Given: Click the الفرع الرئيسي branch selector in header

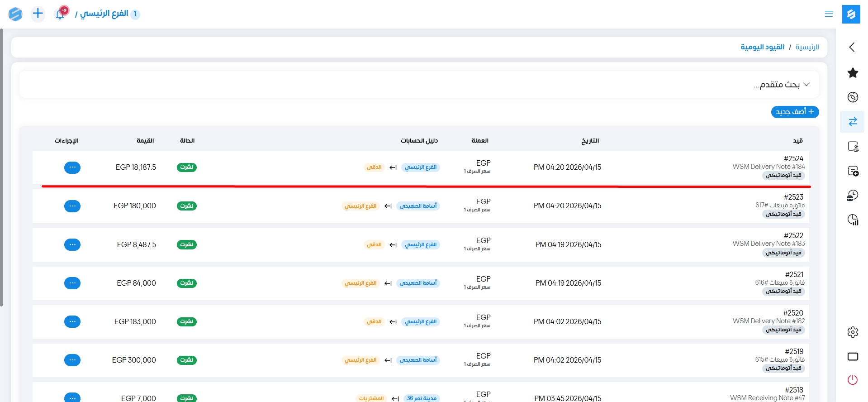Looking at the screenshot, I should pos(104,14).
